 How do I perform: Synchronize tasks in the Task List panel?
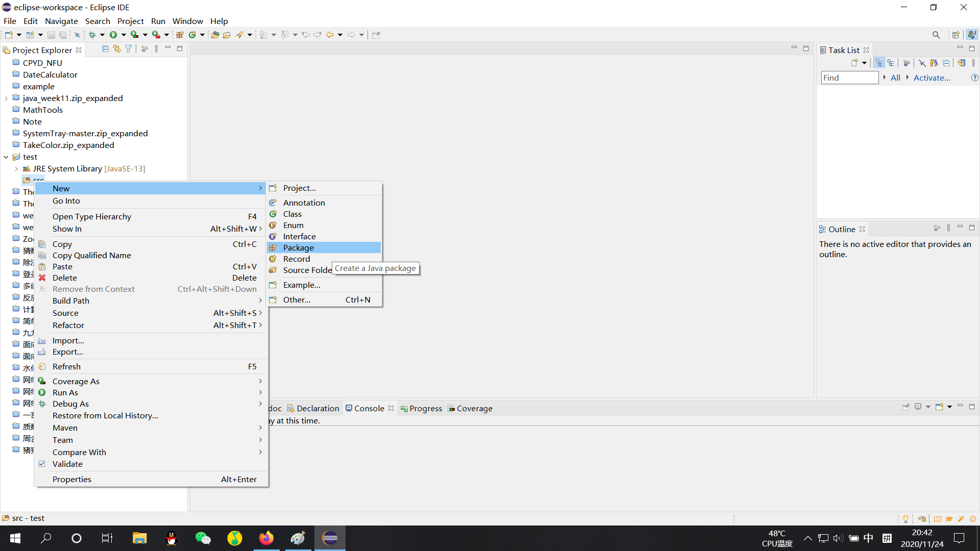click(962, 62)
